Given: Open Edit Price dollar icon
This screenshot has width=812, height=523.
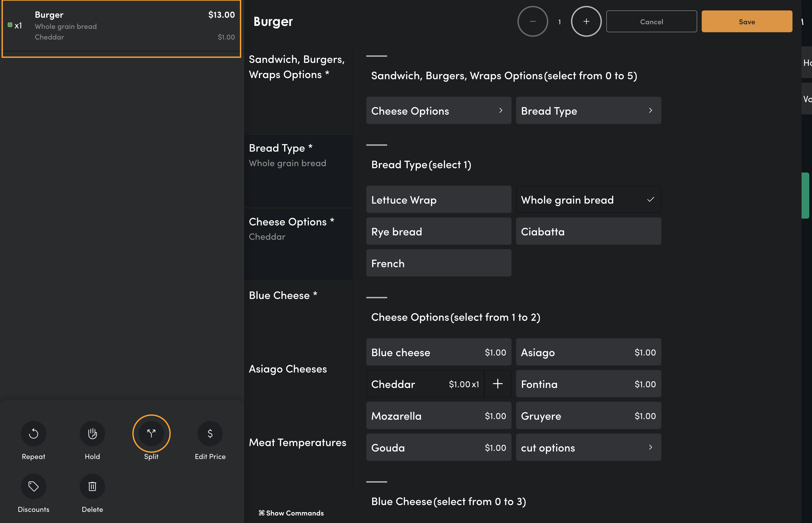Looking at the screenshot, I should 210,433.
